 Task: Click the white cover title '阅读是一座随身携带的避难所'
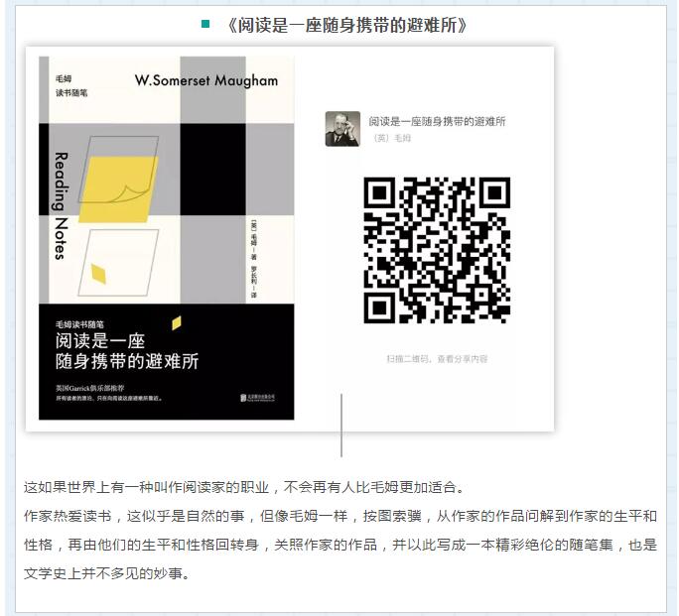click(127, 350)
